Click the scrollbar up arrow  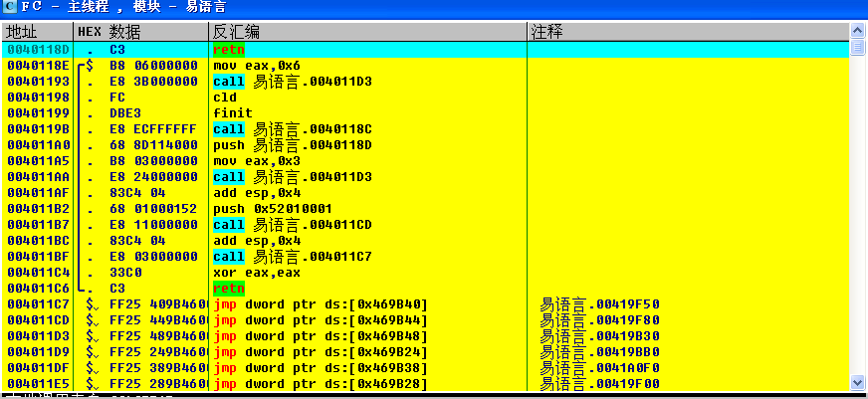point(857,31)
